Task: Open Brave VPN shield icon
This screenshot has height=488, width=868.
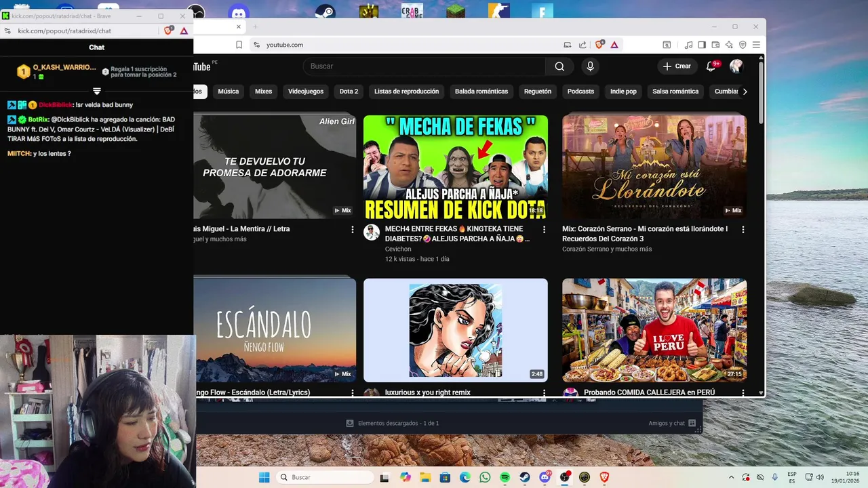Action: tap(743, 45)
